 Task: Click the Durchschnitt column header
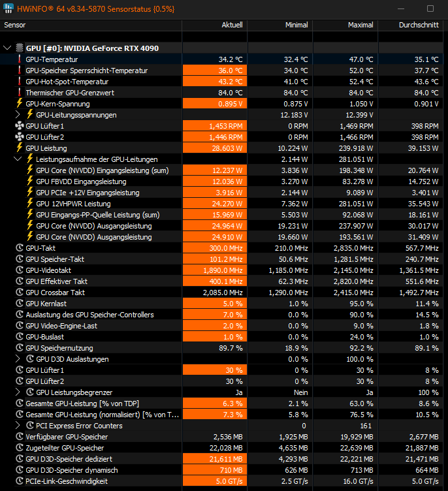click(410, 25)
